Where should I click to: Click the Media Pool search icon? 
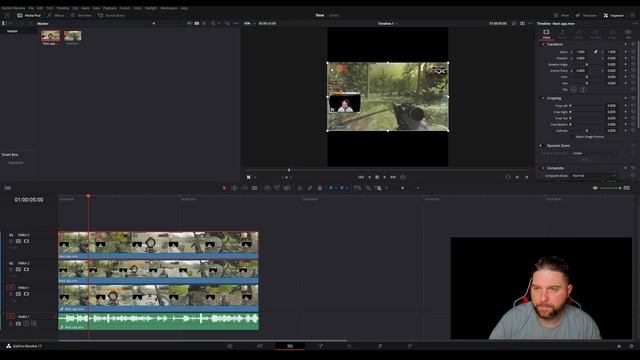point(213,23)
